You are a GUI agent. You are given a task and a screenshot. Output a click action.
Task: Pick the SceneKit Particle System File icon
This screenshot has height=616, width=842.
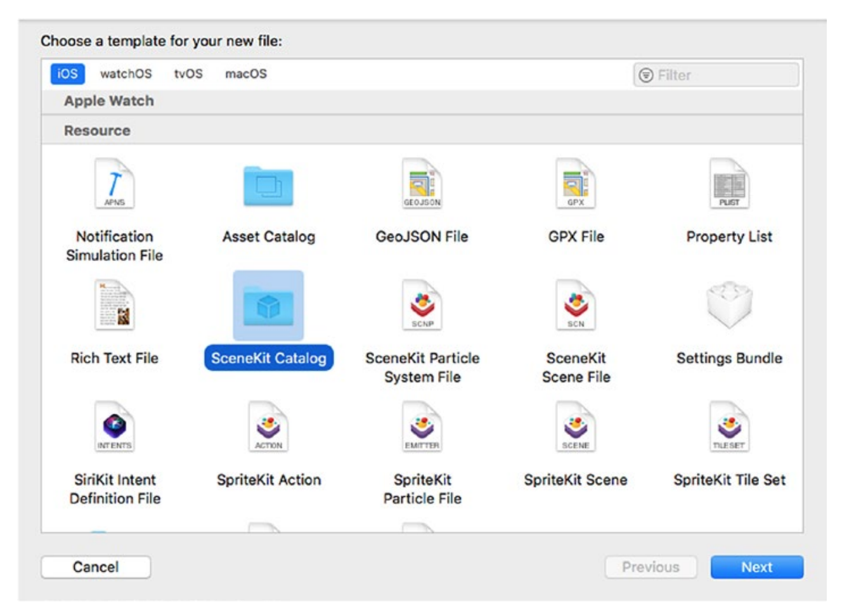pos(422,305)
